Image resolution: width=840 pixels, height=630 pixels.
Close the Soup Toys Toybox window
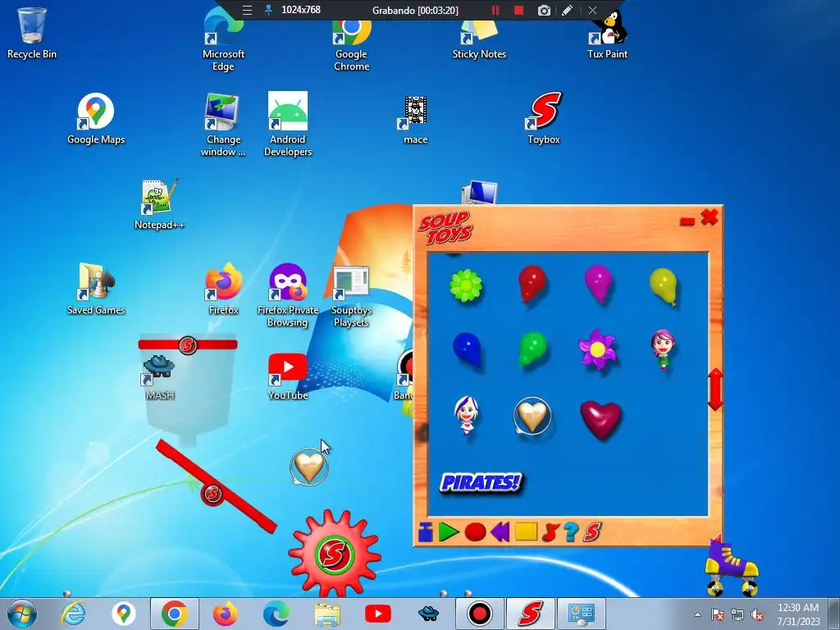pos(710,217)
